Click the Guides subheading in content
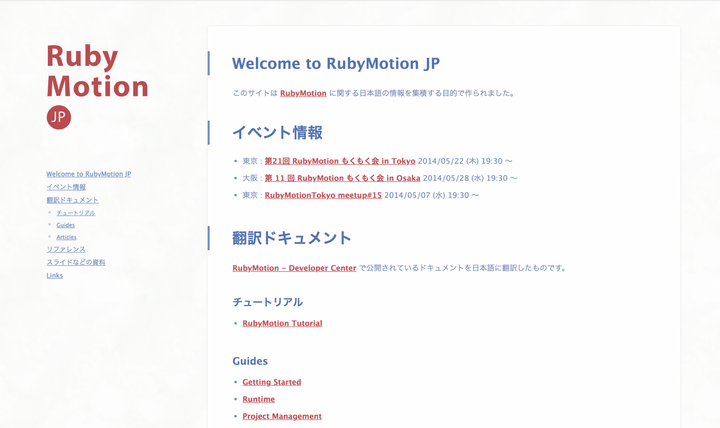 (x=250, y=361)
